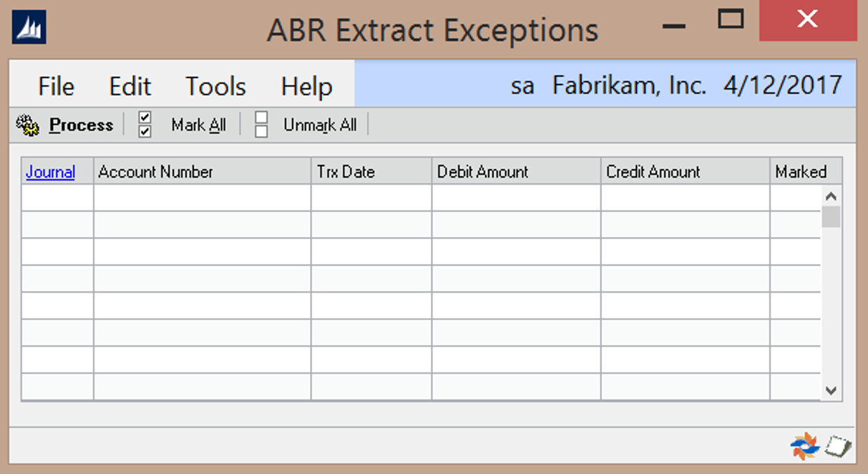Click the vertical scrollbar thumb

[831, 217]
